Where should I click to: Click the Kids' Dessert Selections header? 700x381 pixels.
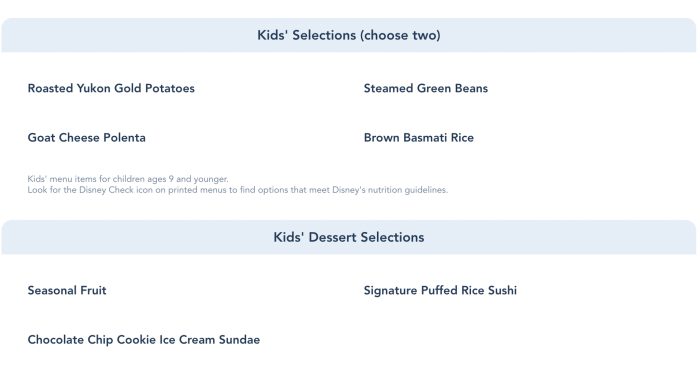(x=349, y=237)
